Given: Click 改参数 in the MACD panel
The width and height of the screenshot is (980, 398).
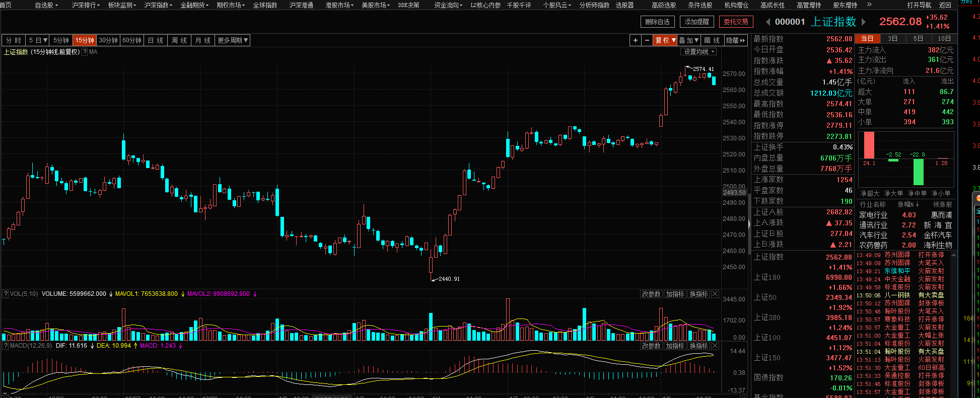Looking at the screenshot, I should click(x=651, y=346).
